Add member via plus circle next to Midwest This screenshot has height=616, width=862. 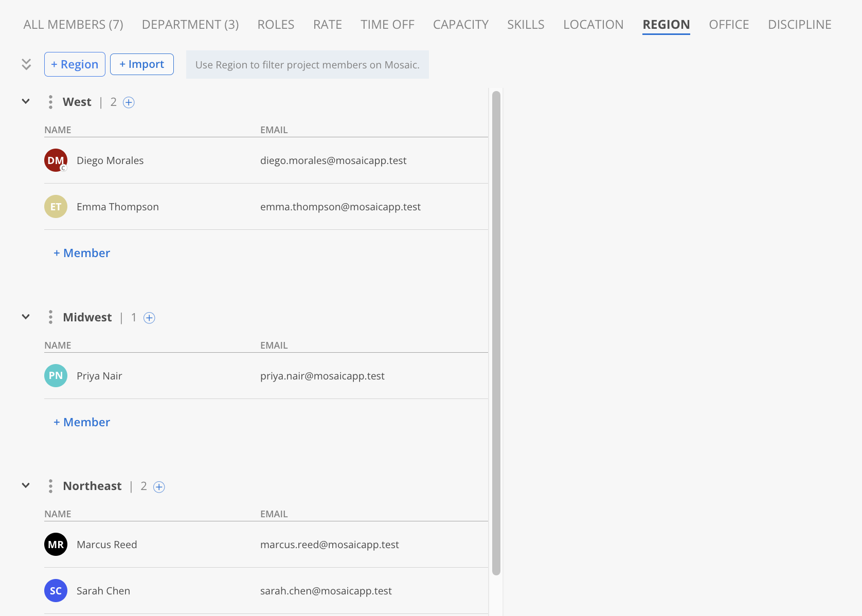click(x=149, y=318)
